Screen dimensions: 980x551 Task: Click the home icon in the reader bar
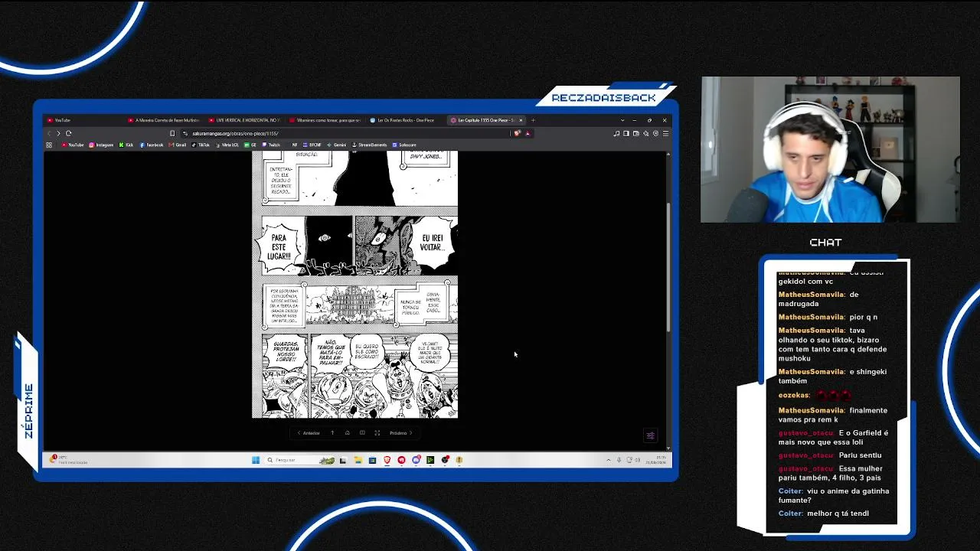click(347, 433)
